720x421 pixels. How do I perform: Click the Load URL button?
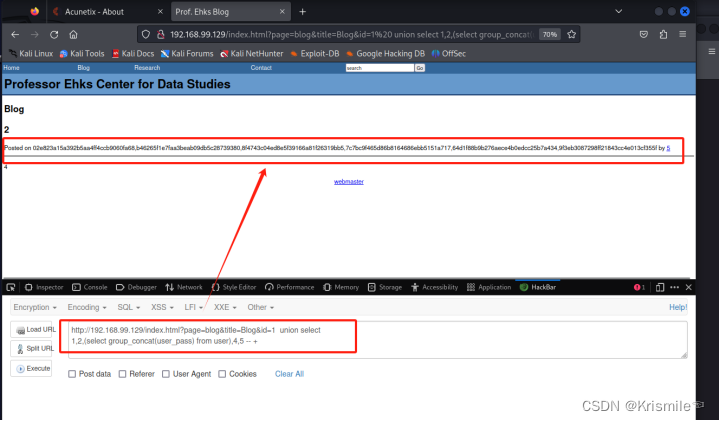pyautogui.click(x=31, y=330)
